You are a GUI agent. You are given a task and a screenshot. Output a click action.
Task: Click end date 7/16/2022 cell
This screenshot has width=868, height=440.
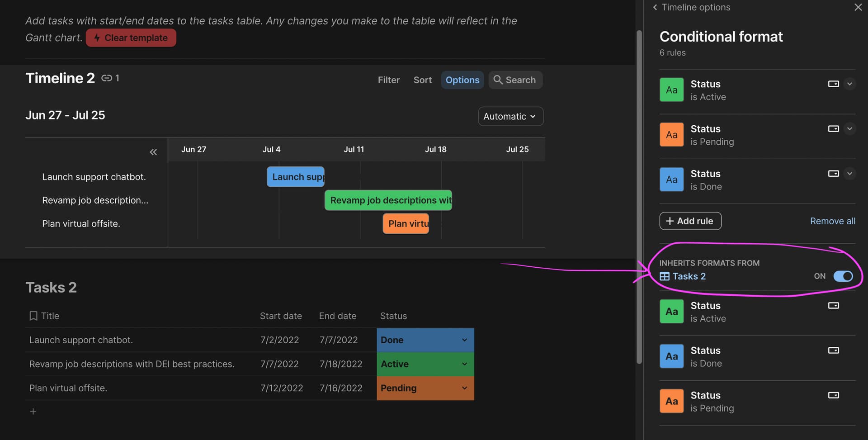[341, 388]
